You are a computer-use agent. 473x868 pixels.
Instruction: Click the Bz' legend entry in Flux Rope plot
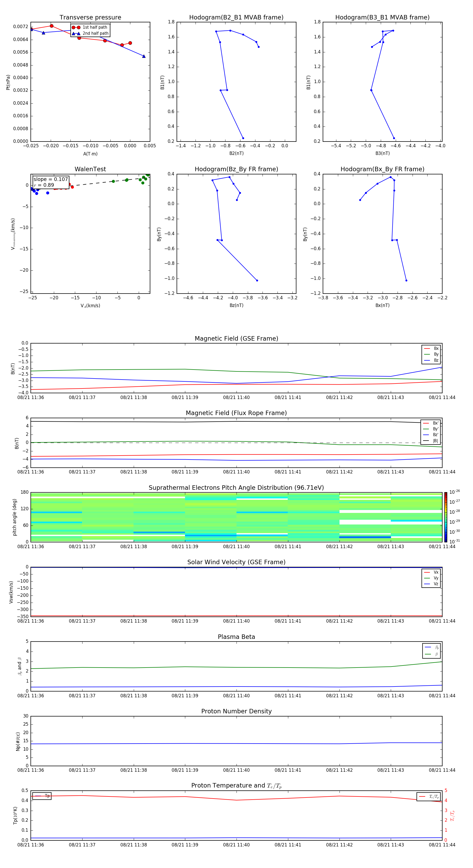pyautogui.click(x=431, y=435)
